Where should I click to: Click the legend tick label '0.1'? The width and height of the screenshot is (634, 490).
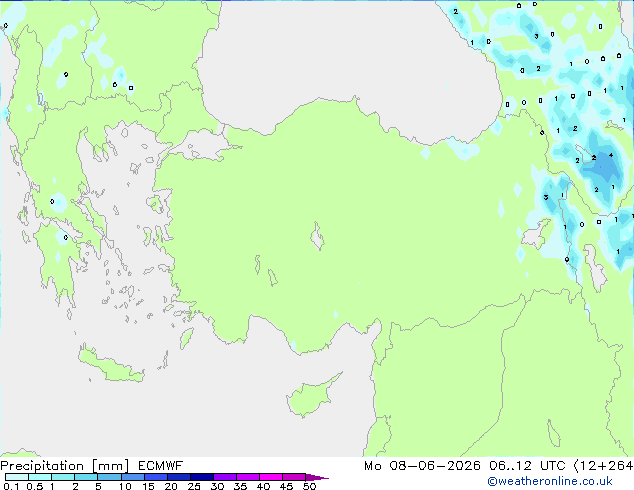click(11, 486)
